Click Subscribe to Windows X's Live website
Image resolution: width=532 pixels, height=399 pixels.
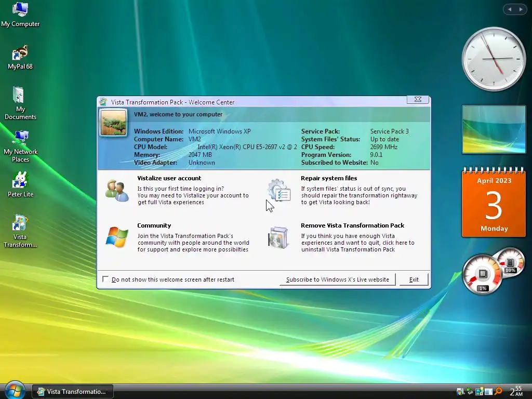(x=337, y=280)
